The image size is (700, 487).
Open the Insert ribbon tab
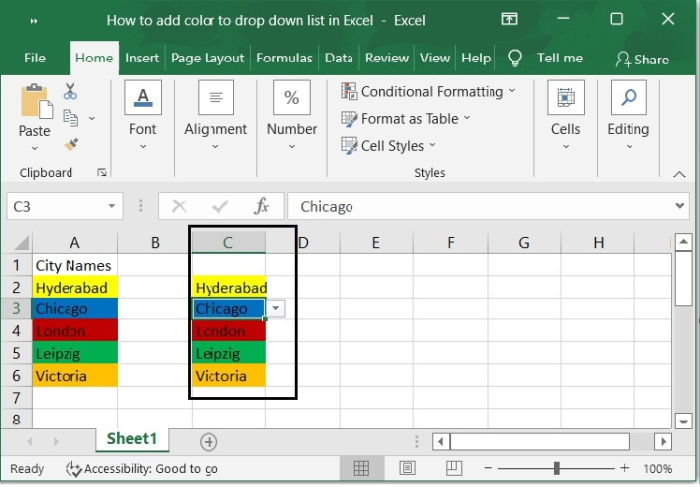coord(142,58)
